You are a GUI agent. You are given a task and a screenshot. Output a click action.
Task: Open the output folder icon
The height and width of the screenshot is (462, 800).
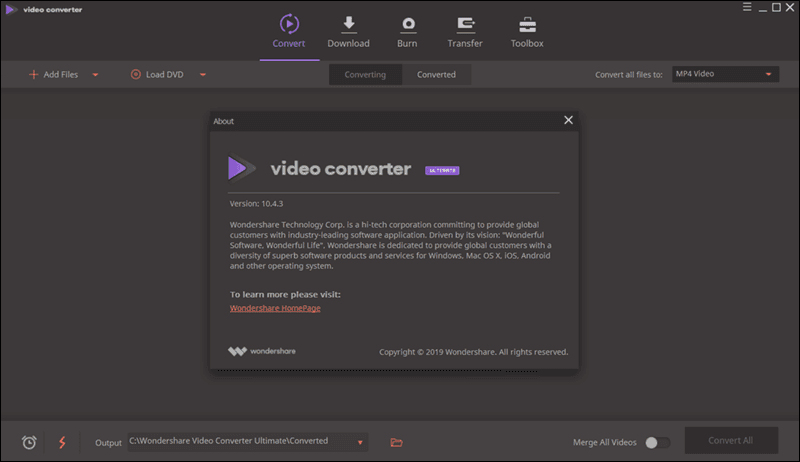pos(396,442)
